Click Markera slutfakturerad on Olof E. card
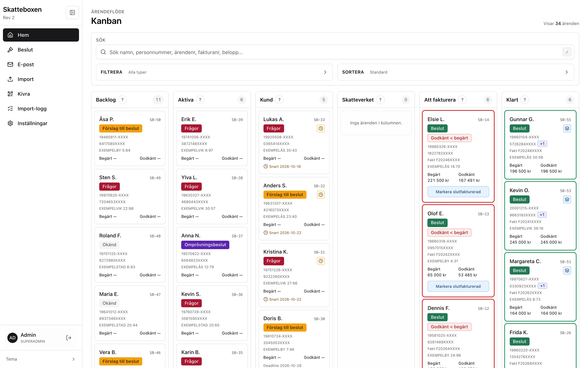 (x=458, y=286)
